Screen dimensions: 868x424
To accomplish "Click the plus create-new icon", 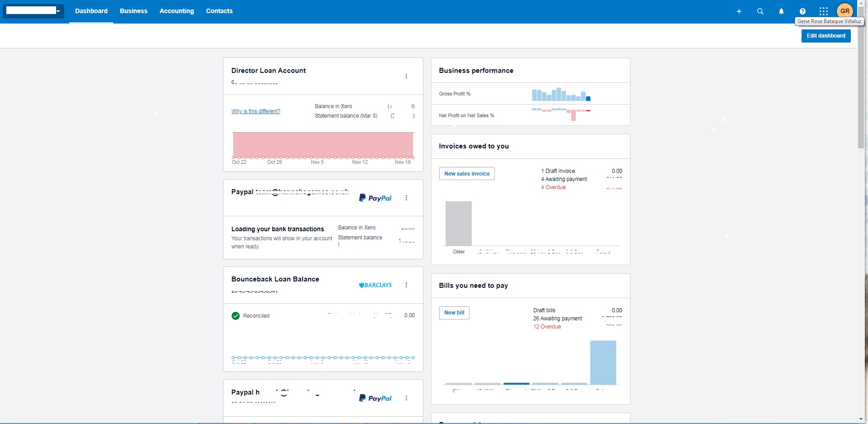I will [x=739, y=11].
